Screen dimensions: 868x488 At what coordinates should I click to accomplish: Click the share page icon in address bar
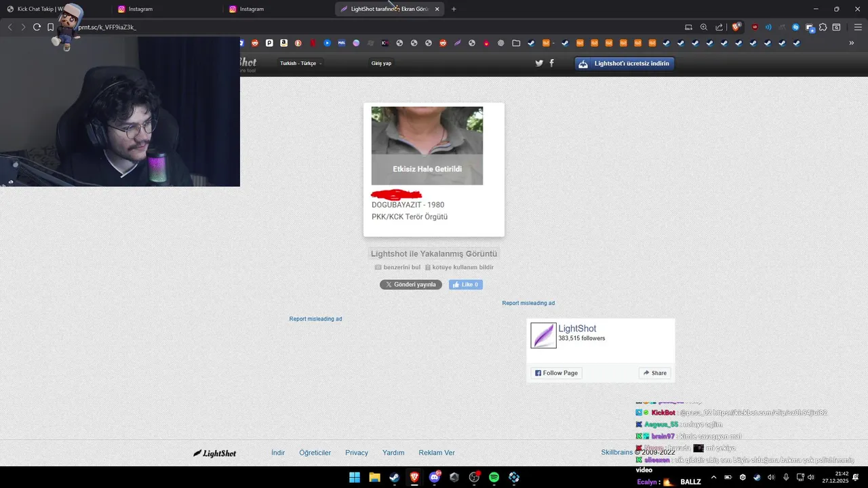719,27
